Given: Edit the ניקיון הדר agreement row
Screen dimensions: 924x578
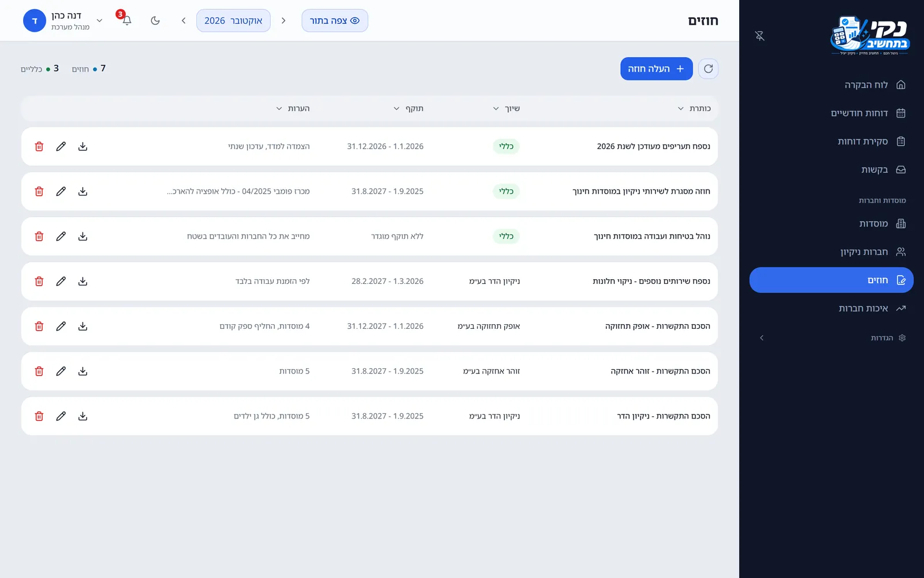Looking at the screenshot, I should [61, 416].
